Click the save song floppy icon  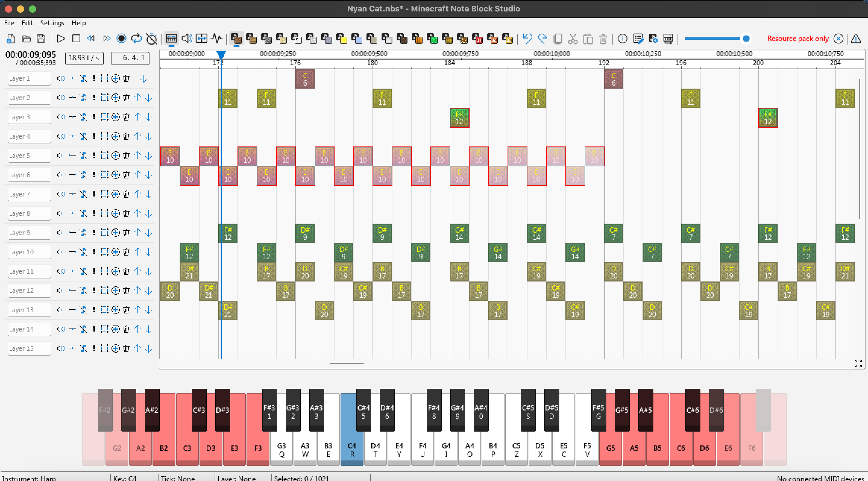(41, 39)
